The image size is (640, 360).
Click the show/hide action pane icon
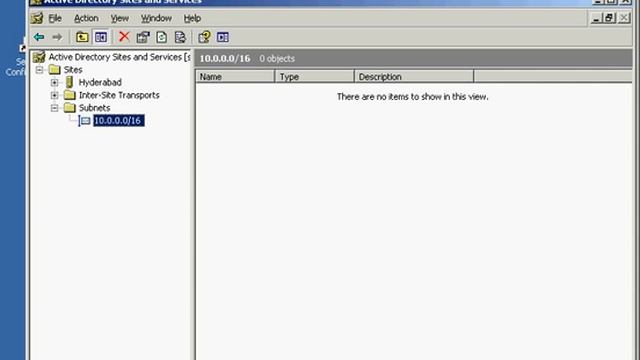[223, 37]
